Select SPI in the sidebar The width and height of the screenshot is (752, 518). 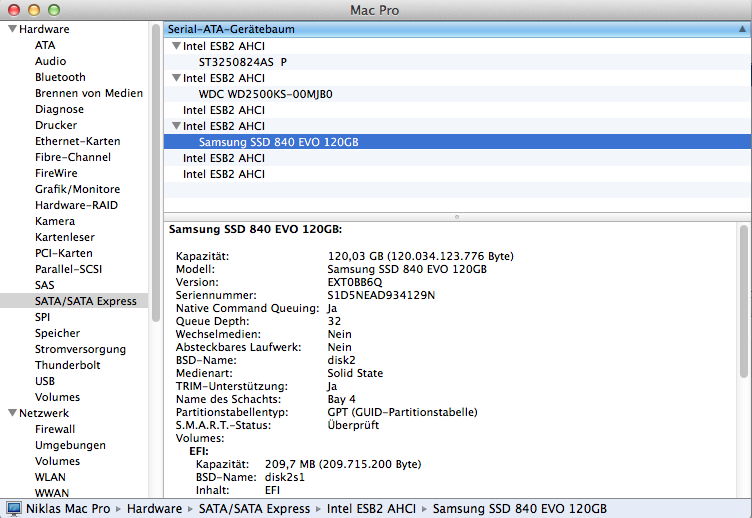(42, 317)
